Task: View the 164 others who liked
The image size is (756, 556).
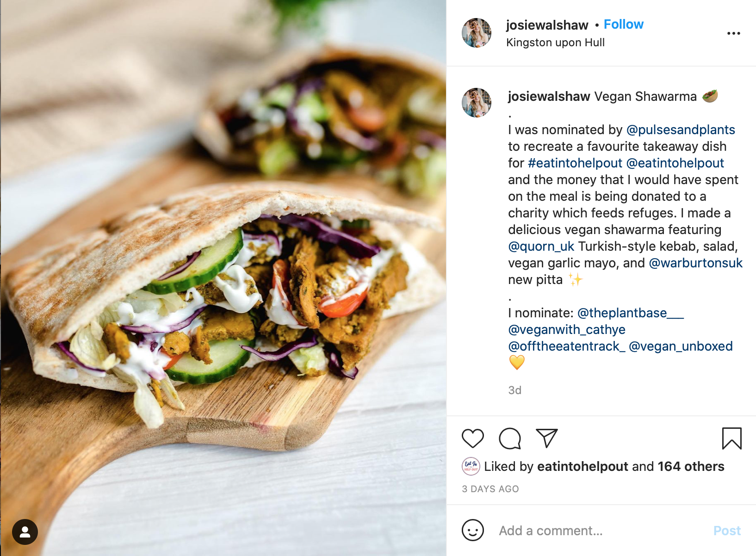Action: pyautogui.click(x=691, y=466)
